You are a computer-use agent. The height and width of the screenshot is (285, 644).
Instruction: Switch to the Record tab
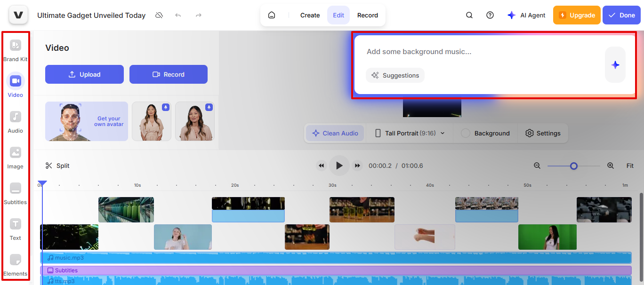(x=368, y=15)
